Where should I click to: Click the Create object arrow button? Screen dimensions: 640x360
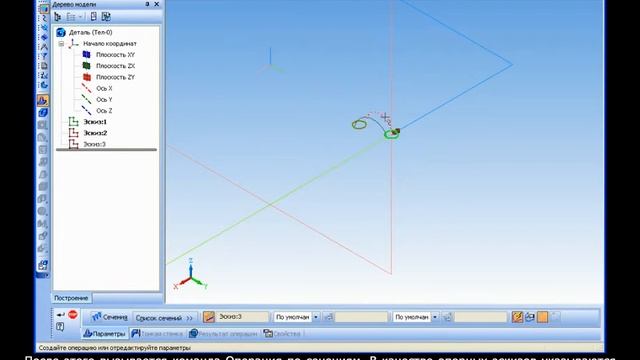pos(60,315)
